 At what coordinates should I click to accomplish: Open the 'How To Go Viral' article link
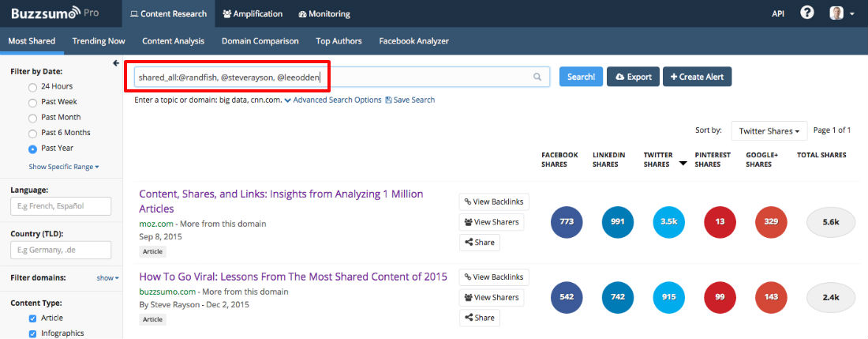pos(293,277)
